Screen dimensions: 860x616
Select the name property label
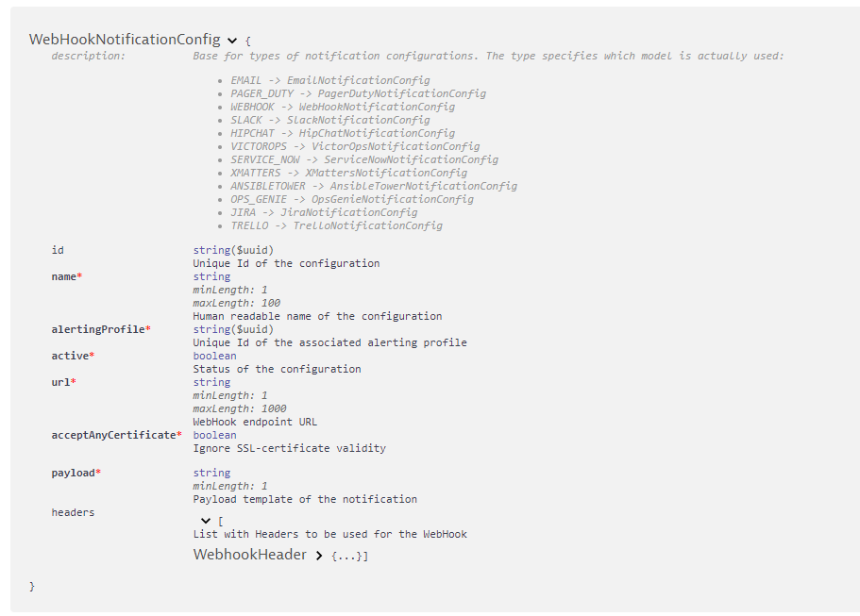tap(63, 276)
